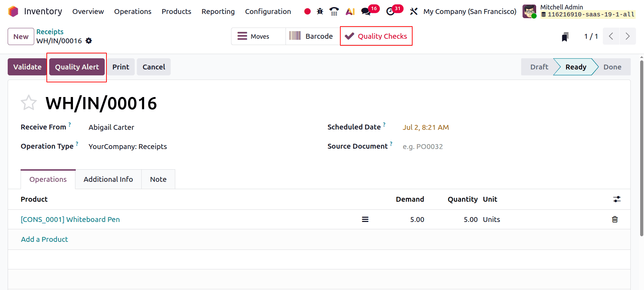Select the Ready status stage
The image size is (644, 290).
pyautogui.click(x=576, y=67)
